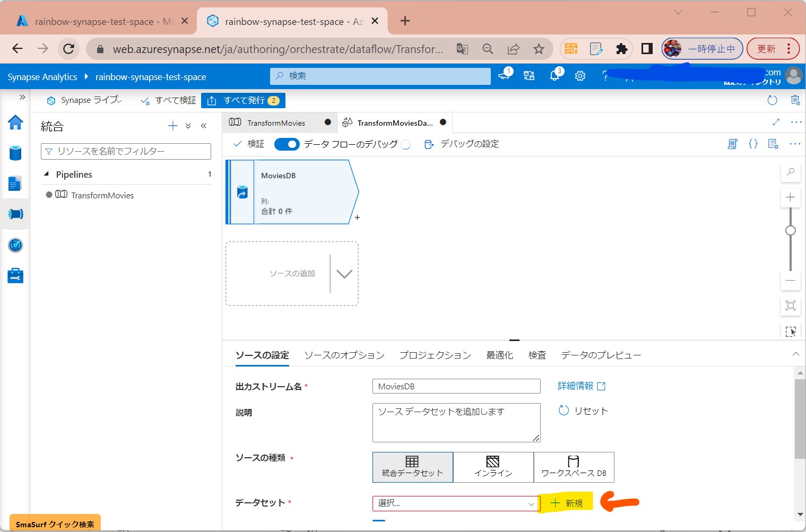Image resolution: width=806 pixels, height=532 pixels.
Task: Switch to the TransformMoviesDa... data flow tab
Action: click(x=395, y=123)
